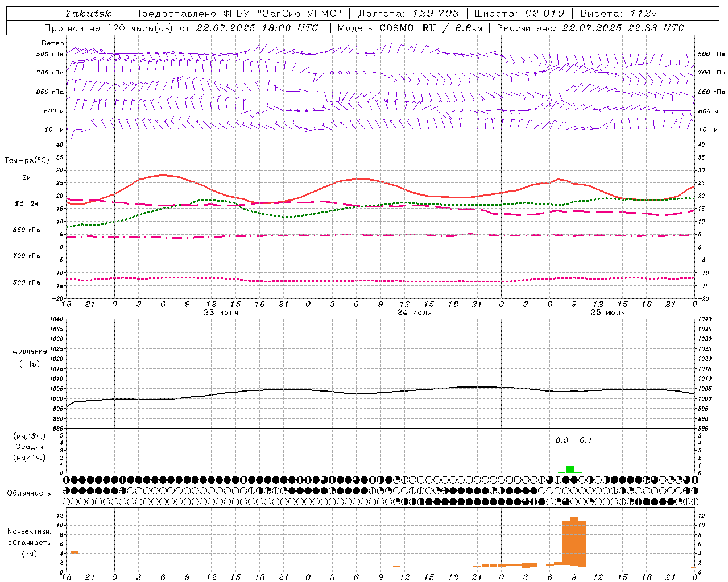Image resolution: width=728 pixels, height=582 pixels.
Task: Click the 'Высота: 112м' header field
Action: [x=619, y=13]
